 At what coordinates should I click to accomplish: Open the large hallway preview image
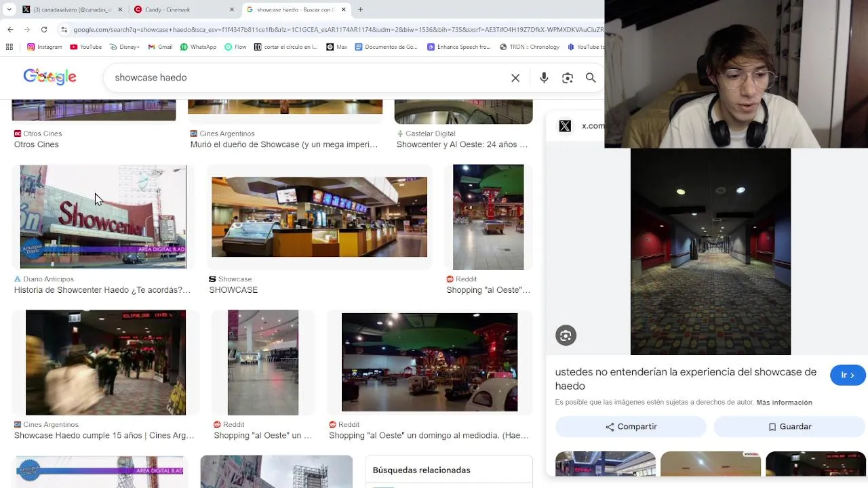click(711, 251)
